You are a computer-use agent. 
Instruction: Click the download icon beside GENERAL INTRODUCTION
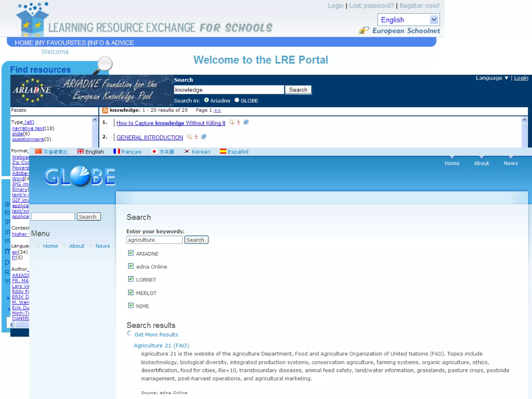coord(196,137)
